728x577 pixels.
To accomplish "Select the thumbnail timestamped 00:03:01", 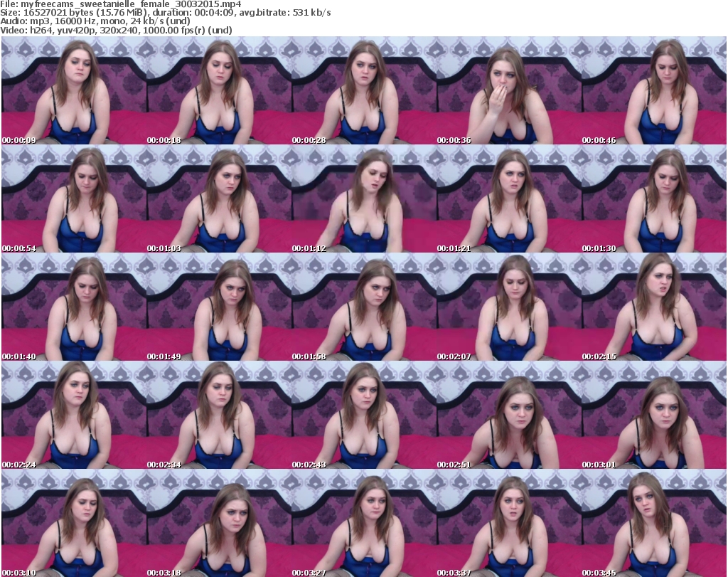I will [x=654, y=415].
